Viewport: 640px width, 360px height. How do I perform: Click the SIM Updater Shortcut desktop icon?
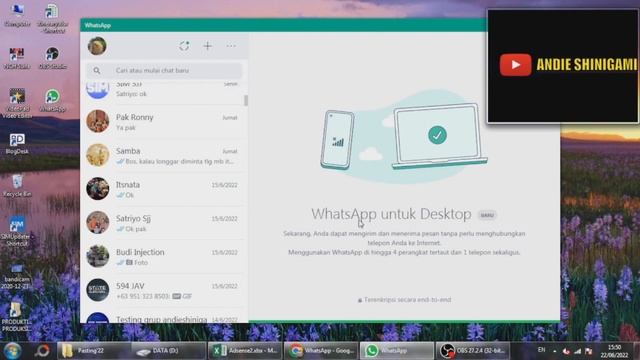(17, 231)
